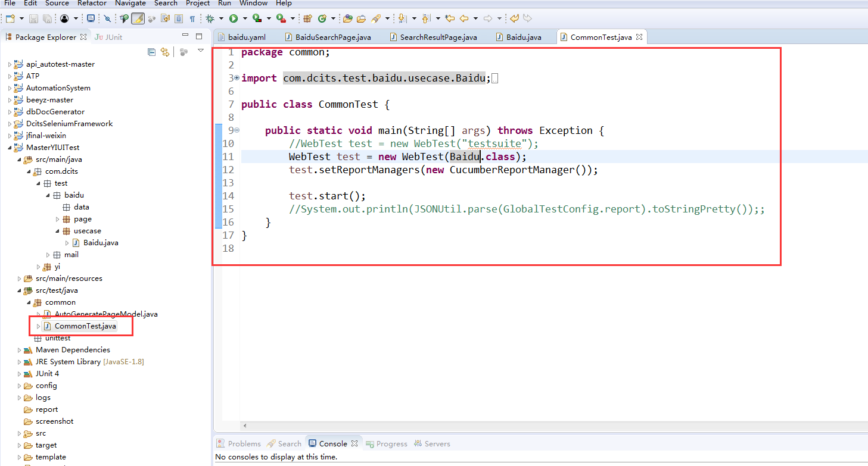This screenshot has width=868, height=466.
Task: Open the New wizard dropdown arrow
Action: pyautogui.click(x=21, y=19)
